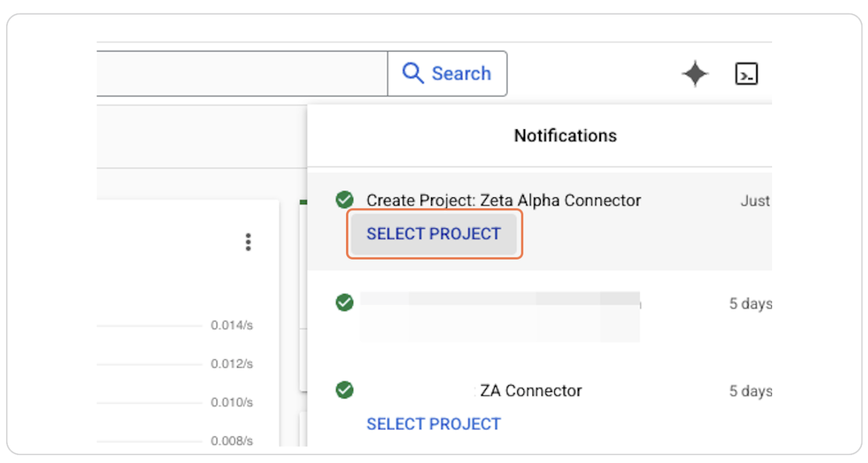Select the Create Project: Zeta Alpha Connector notification
The height and width of the screenshot is (463, 868).
pos(504,200)
